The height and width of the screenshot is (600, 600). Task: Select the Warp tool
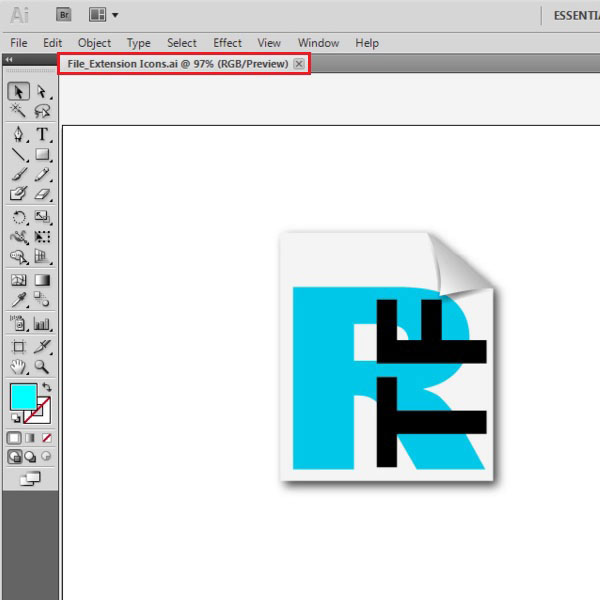tap(18, 237)
